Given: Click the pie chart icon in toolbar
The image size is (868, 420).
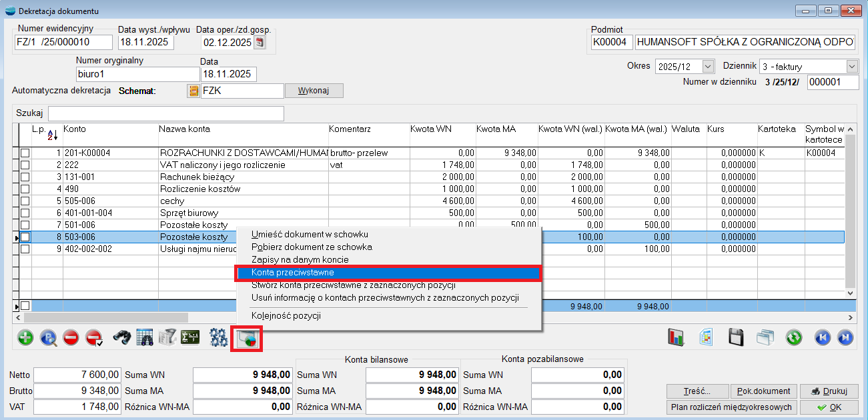Looking at the screenshot, I should click(246, 338).
